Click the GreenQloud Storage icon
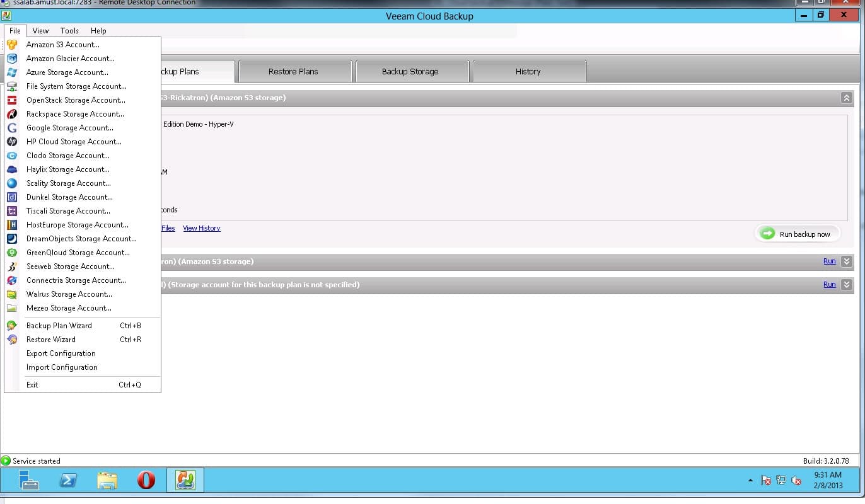 (12, 253)
